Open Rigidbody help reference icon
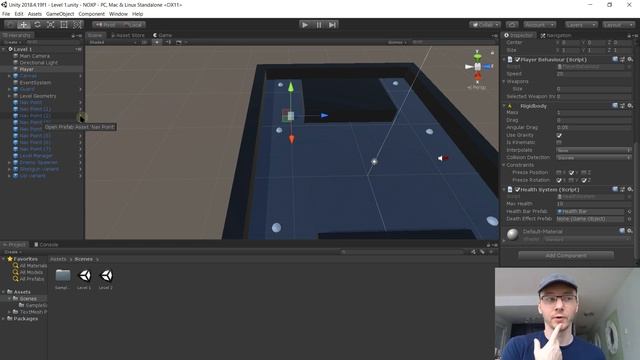Screen dimensions: 640x360 tap(615, 106)
